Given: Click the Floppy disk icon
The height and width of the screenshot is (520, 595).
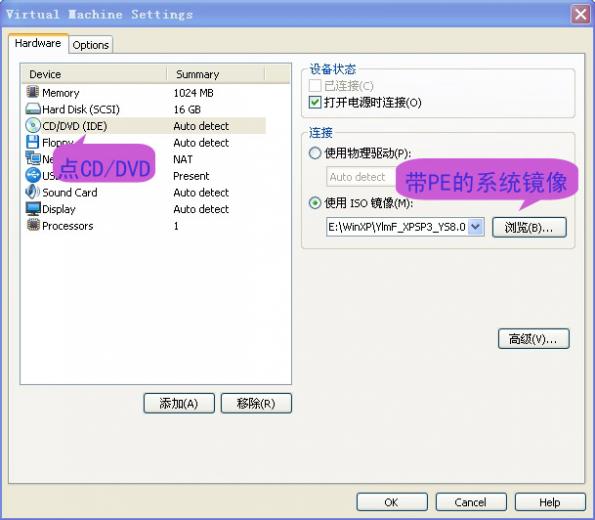Looking at the screenshot, I should point(33,142).
